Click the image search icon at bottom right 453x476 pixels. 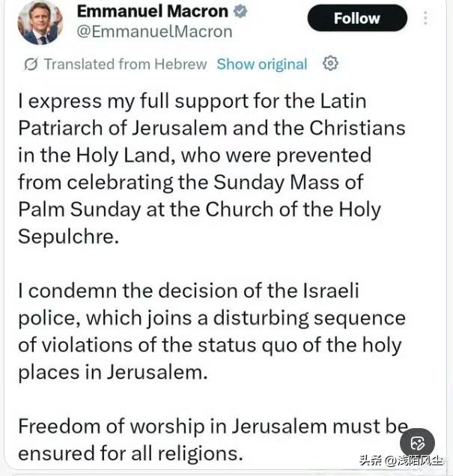pos(417,442)
